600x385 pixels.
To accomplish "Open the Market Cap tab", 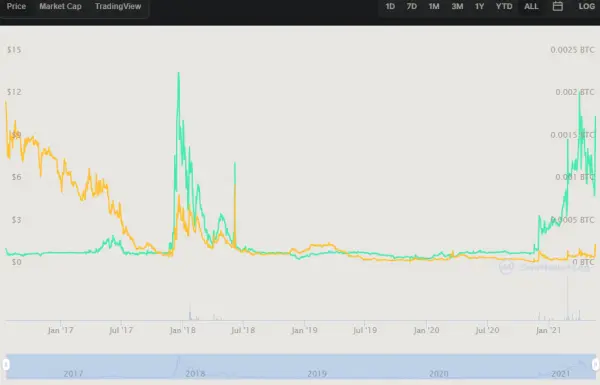I will [x=60, y=7].
